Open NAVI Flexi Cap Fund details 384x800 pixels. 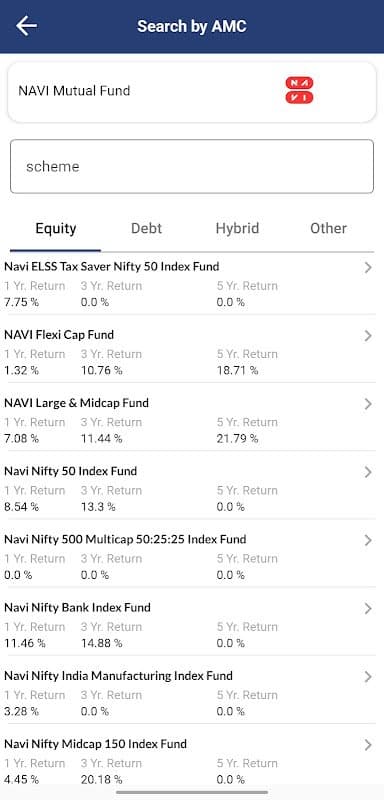(59, 335)
